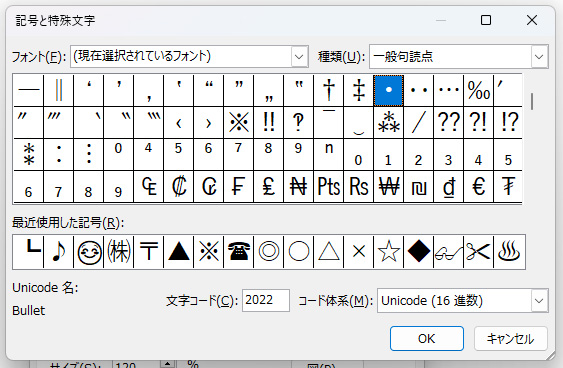Select the lira ₤ currency symbol
This screenshot has height=368, width=563.
click(269, 187)
